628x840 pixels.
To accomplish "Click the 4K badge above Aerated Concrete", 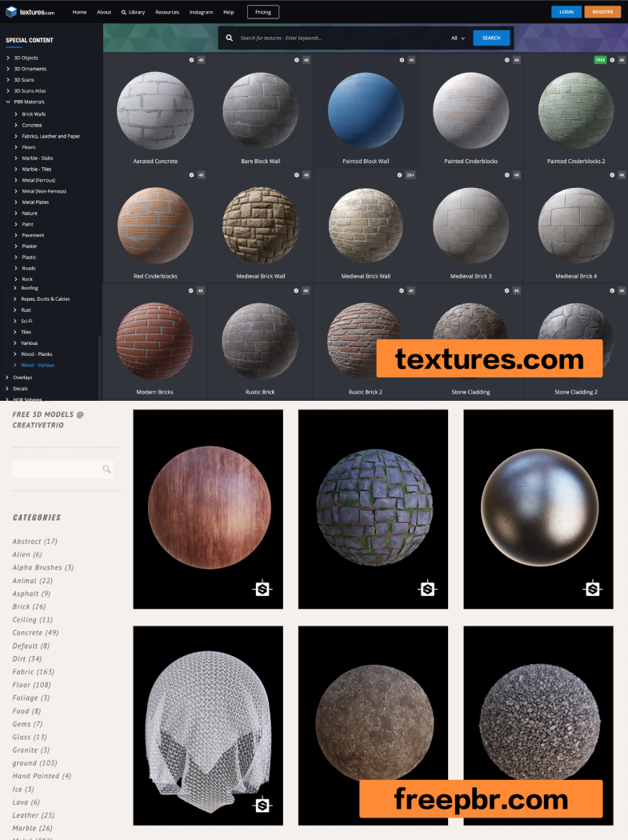I will (201, 60).
